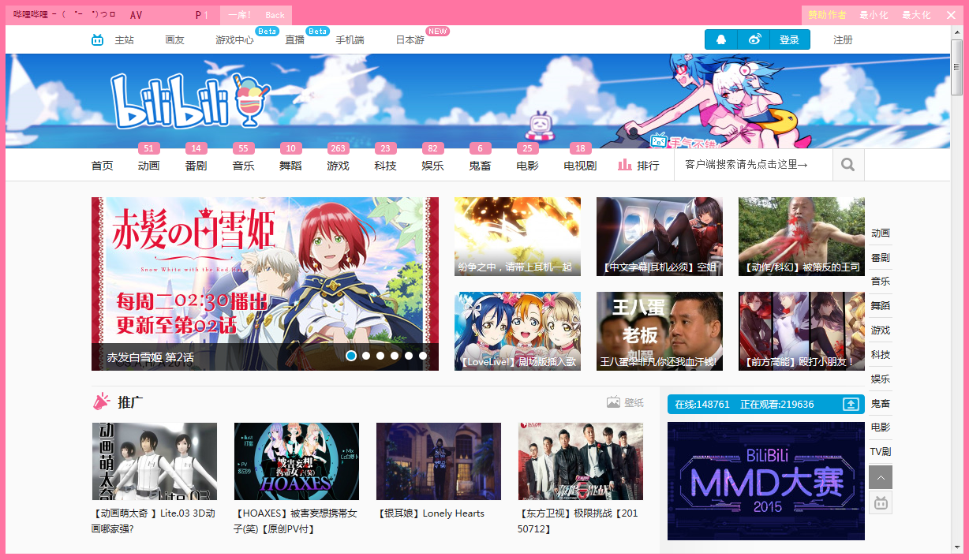Open the 电视剧 category in main nav
This screenshot has height=560, width=969.
coord(580,166)
